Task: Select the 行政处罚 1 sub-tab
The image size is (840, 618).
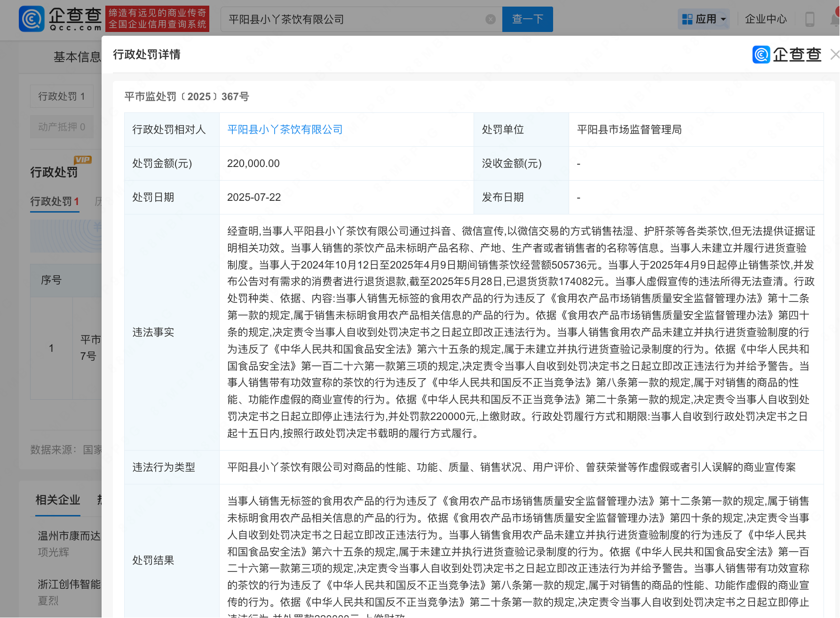Action: tap(55, 202)
